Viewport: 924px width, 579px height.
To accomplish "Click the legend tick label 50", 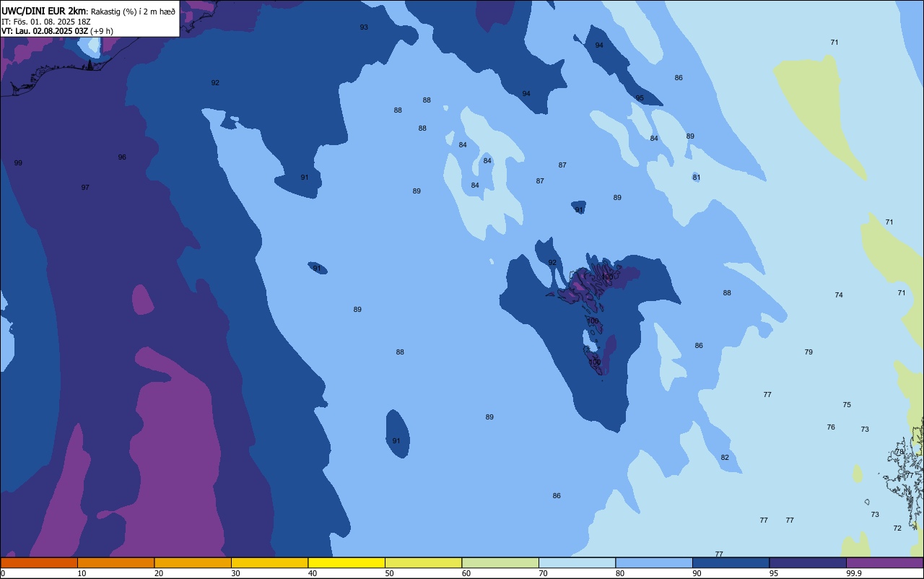I will pyautogui.click(x=389, y=573).
